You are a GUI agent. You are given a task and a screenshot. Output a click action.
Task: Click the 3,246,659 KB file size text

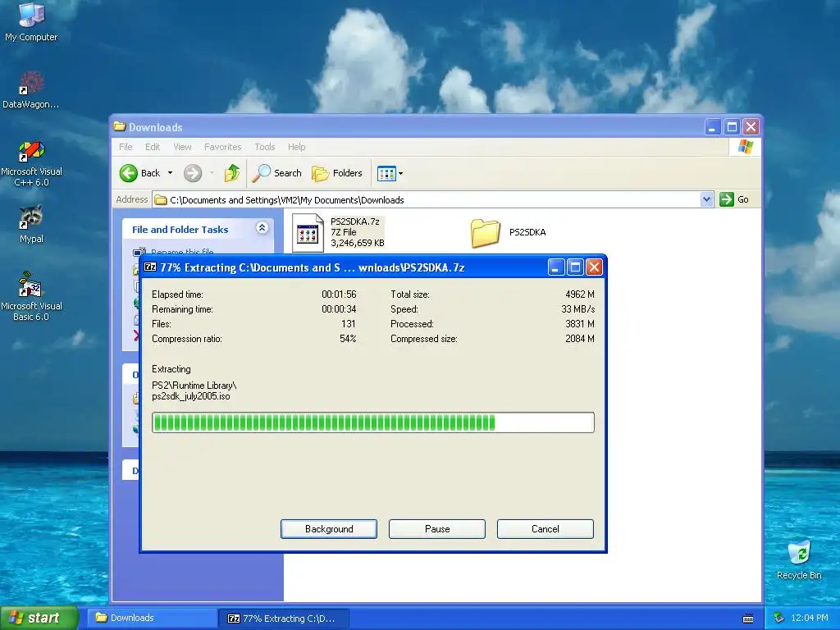coord(358,243)
